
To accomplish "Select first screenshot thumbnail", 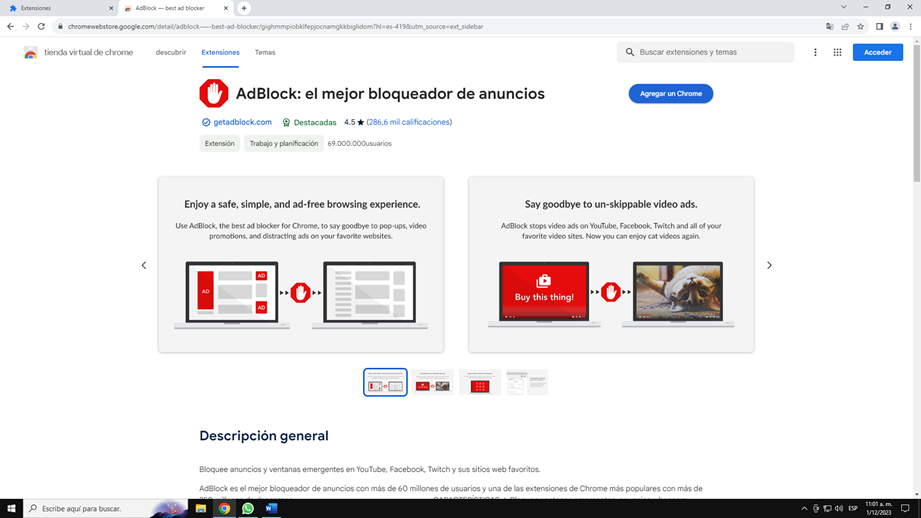I will tap(385, 382).
